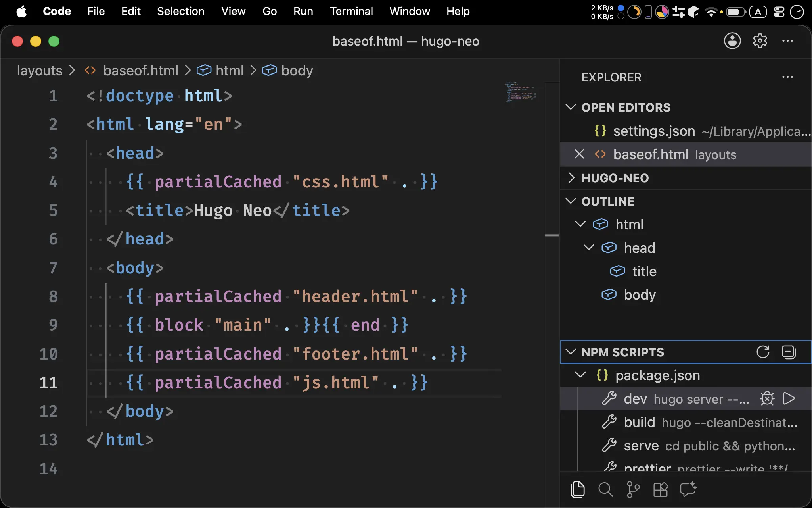Screen dimensions: 812x508
Task: Open the Chat view icon
Action: coord(688,489)
